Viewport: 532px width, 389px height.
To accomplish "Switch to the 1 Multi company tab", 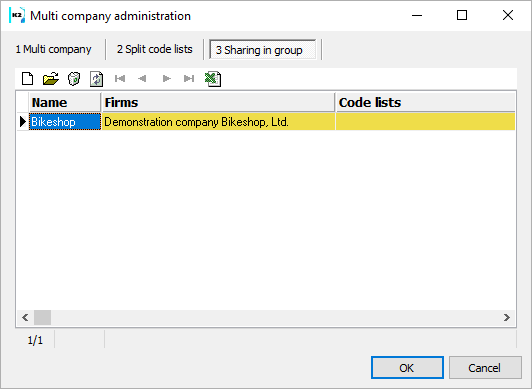I will 53,50.
